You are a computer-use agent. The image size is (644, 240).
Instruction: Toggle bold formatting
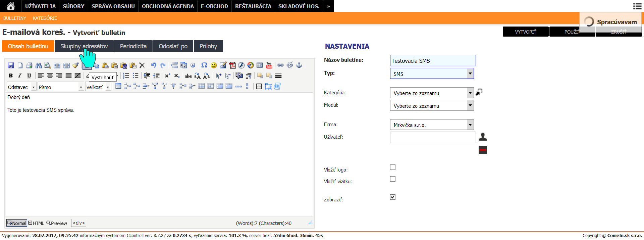click(11, 76)
